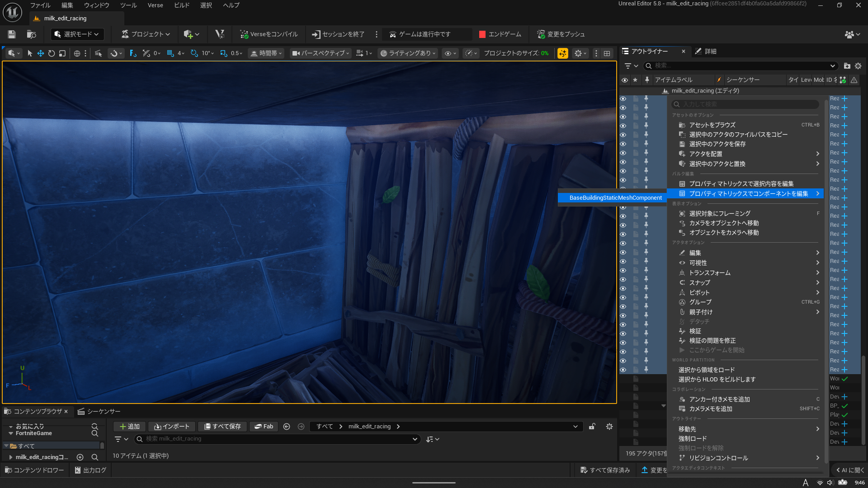Open the users icon at top right

852,34
